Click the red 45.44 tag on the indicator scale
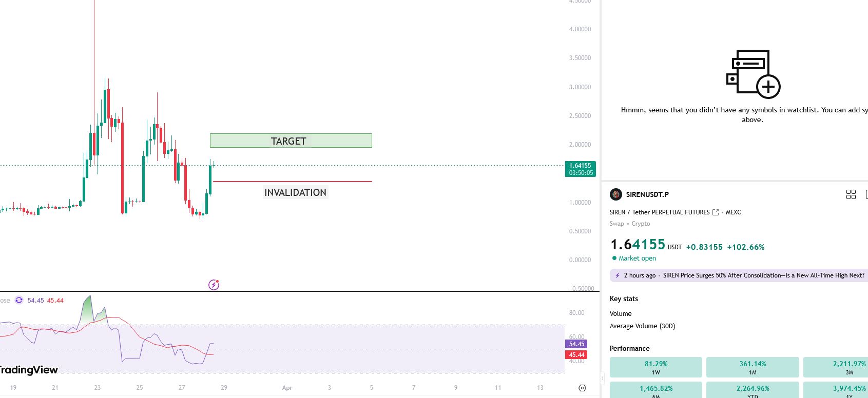Screen dimensions: 868x398 click(x=576, y=355)
